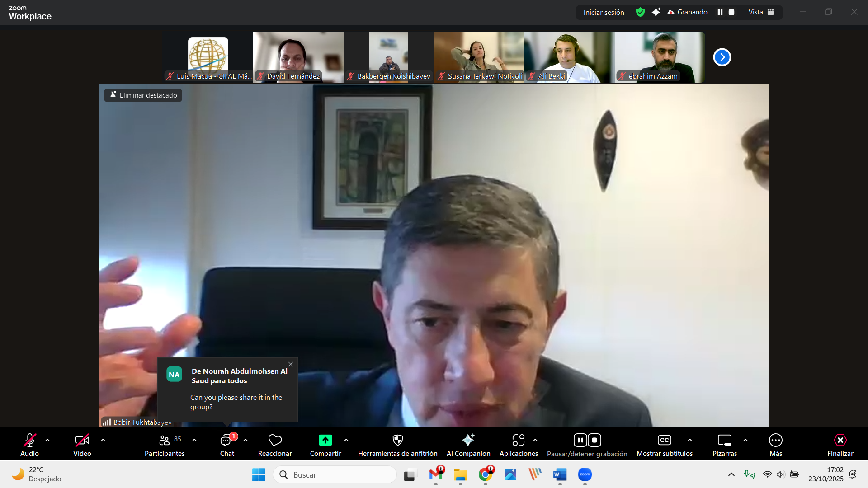This screenshot has width=868, height=488.
Task: Turn on camera with Vídeo button
Action: [x=82, y=440]
